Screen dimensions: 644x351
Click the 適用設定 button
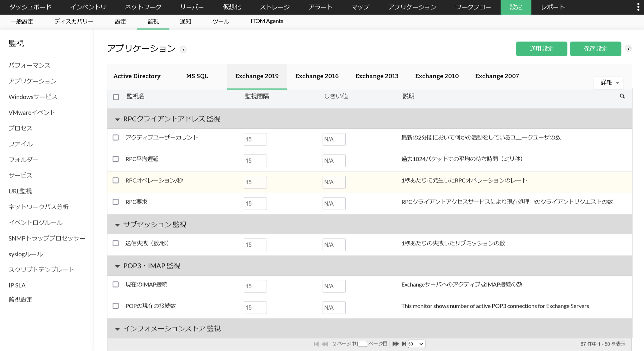[541, 49]
